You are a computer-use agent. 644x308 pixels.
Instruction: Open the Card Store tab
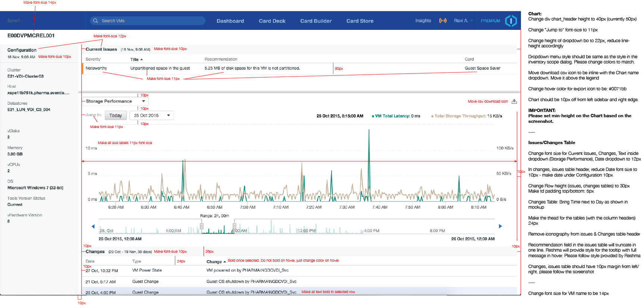[360, 21]
